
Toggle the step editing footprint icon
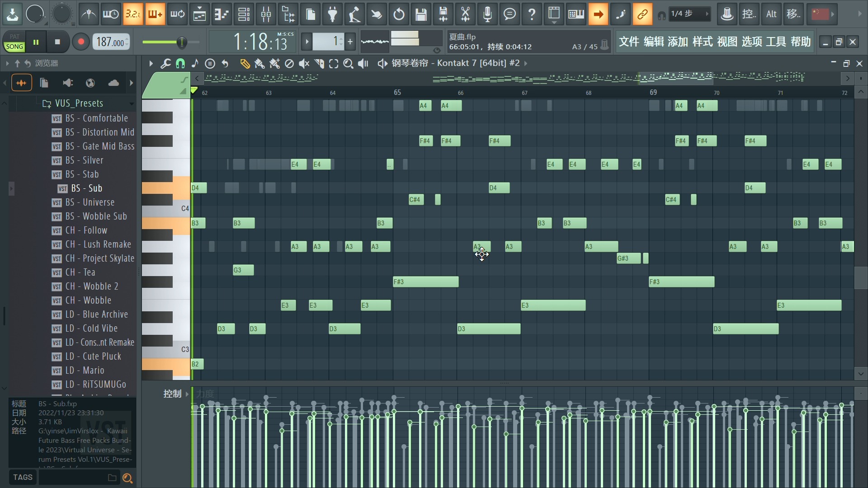click(620, 14)
